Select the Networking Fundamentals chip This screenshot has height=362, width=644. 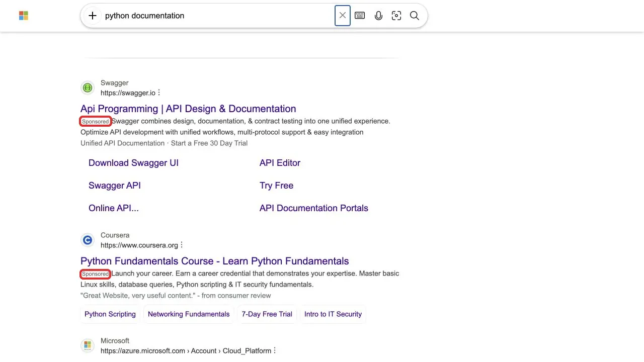click(x=189, y=314)
